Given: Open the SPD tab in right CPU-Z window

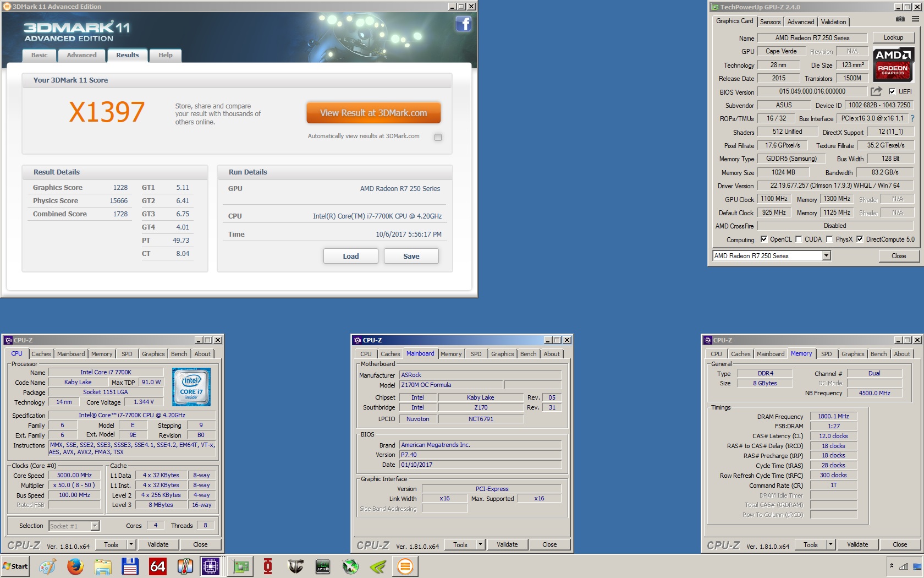Looking at the screenshot, I should [x=826, y=354].
